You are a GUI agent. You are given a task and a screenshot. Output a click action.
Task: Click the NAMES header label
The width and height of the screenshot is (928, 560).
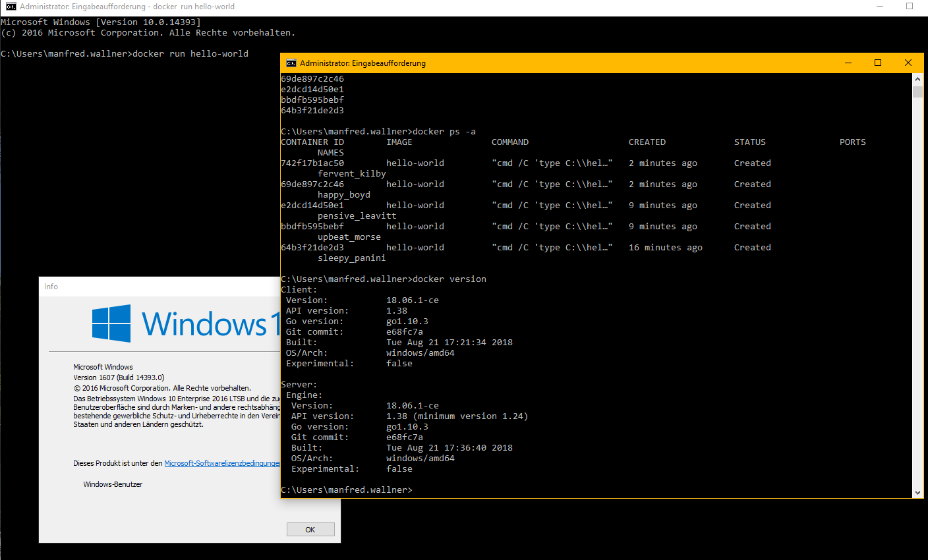(331, 153)
